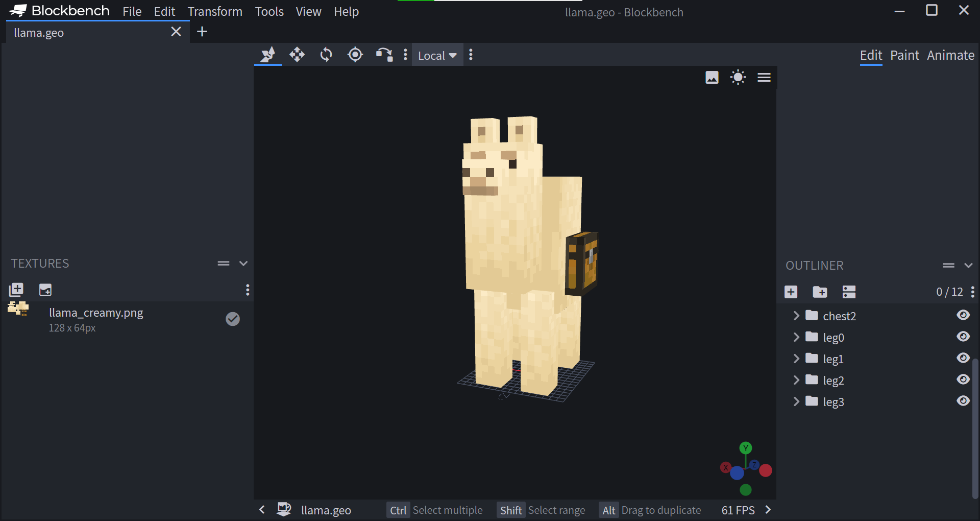
Task: Open the viewport hamburger menu
Action: 764,78
